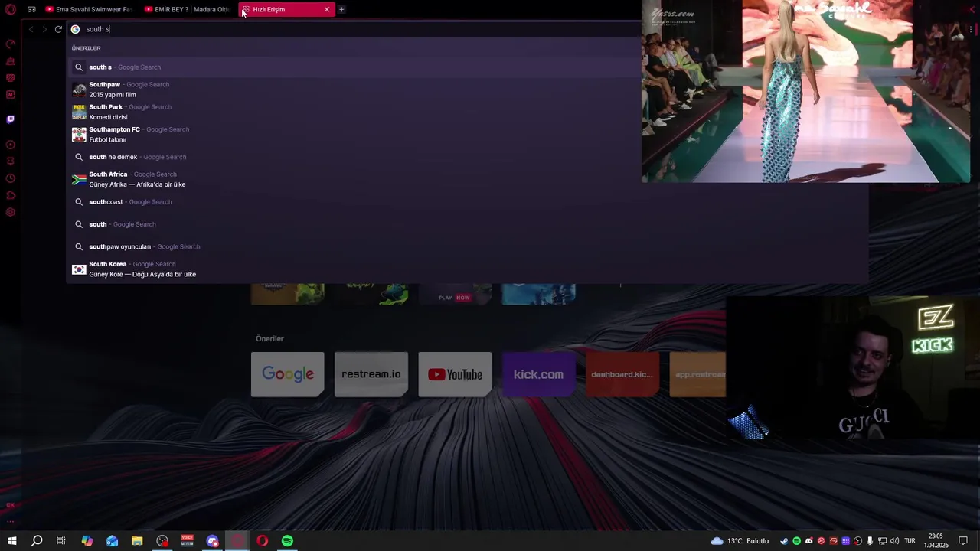Switch the TUR keyboard language

pos(910,541)
